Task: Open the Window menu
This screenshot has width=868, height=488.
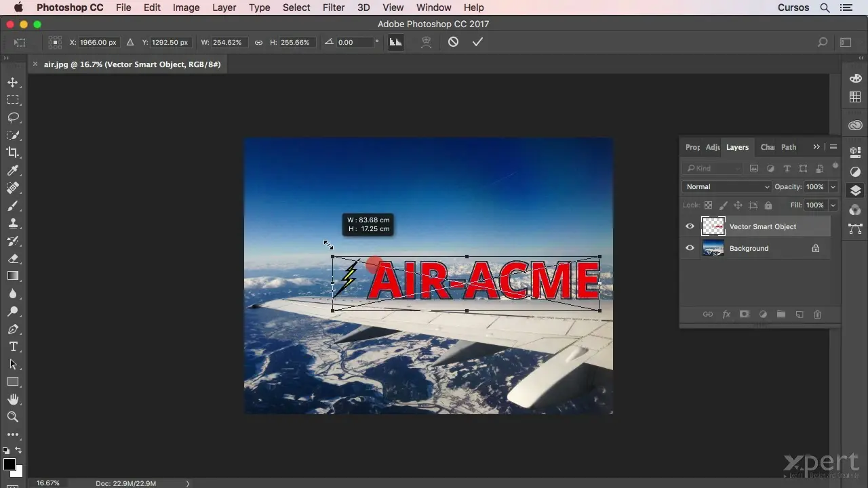Action: 433,7
